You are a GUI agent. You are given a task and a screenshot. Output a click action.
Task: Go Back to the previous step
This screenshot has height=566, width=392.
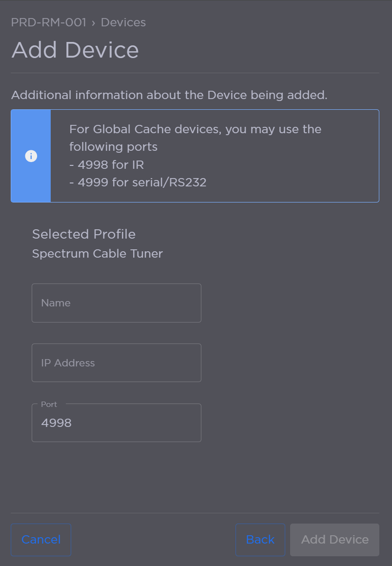(x=260, y=540)
